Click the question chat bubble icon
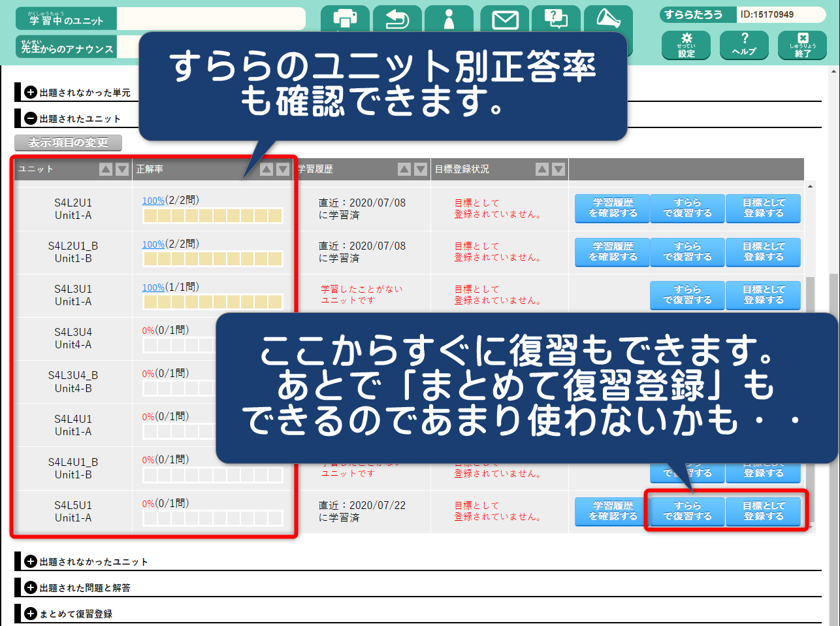The height and width of the screenshot is (626, 840). [x=556, y=19]
